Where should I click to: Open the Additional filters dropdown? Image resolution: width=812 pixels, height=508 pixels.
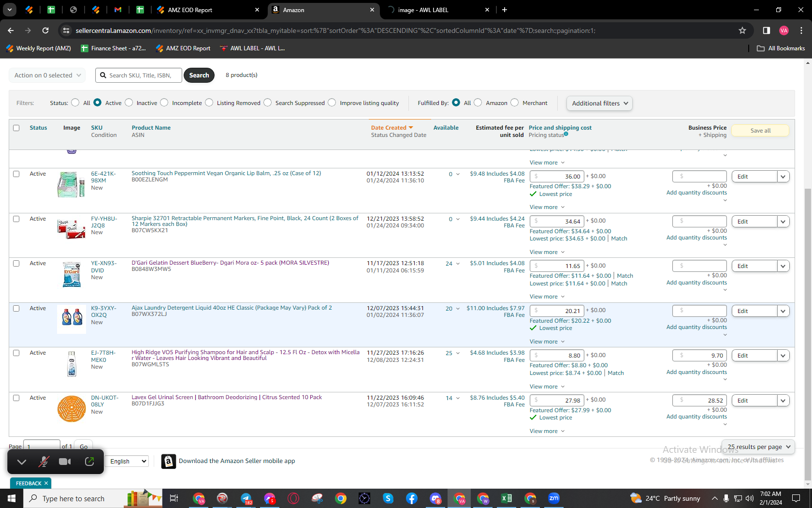pos(599,103)
